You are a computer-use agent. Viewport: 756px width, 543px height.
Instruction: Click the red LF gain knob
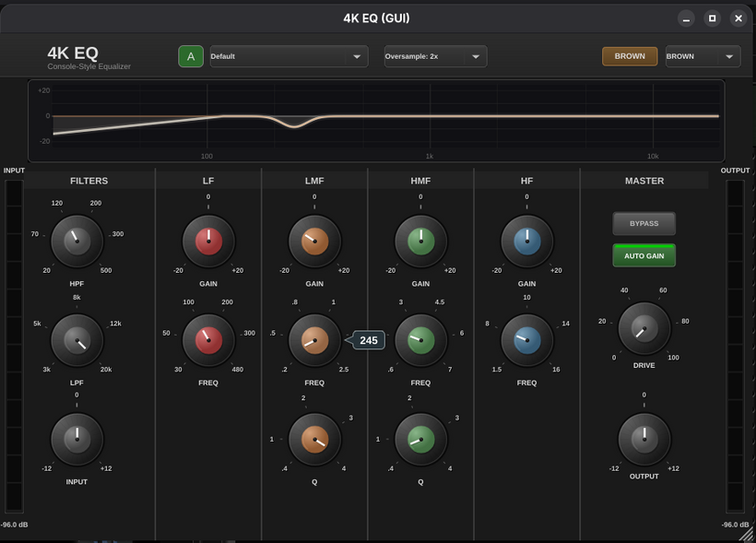208,242
